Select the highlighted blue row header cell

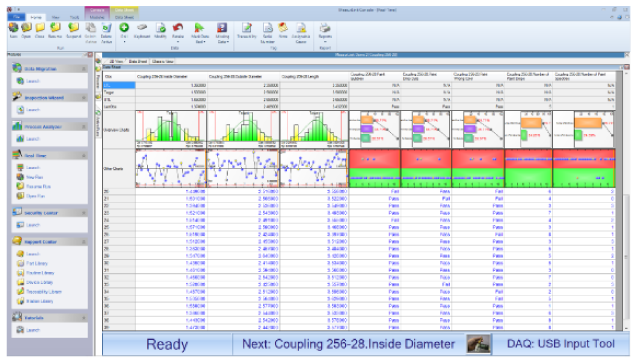[119, 85]
